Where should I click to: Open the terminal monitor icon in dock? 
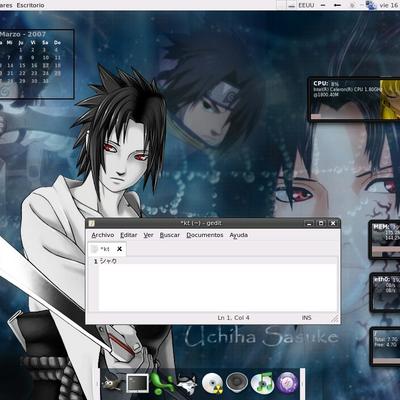[x=137, y=383]
